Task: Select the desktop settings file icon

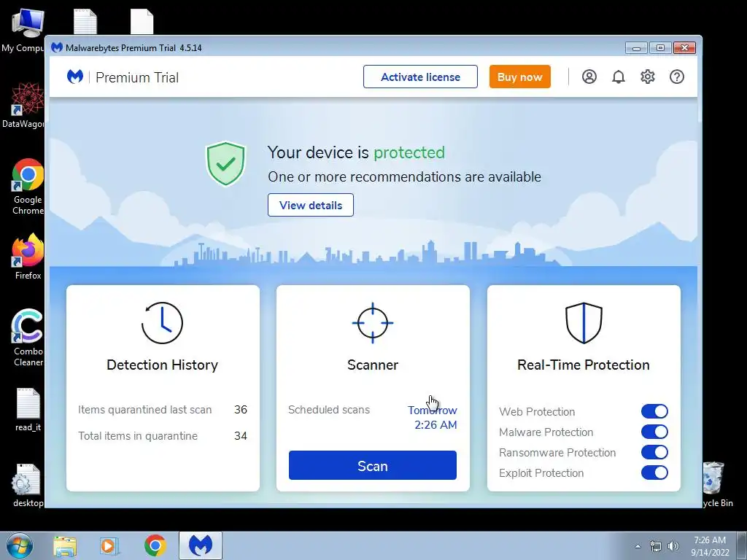Action: click(x=28, y=485)
